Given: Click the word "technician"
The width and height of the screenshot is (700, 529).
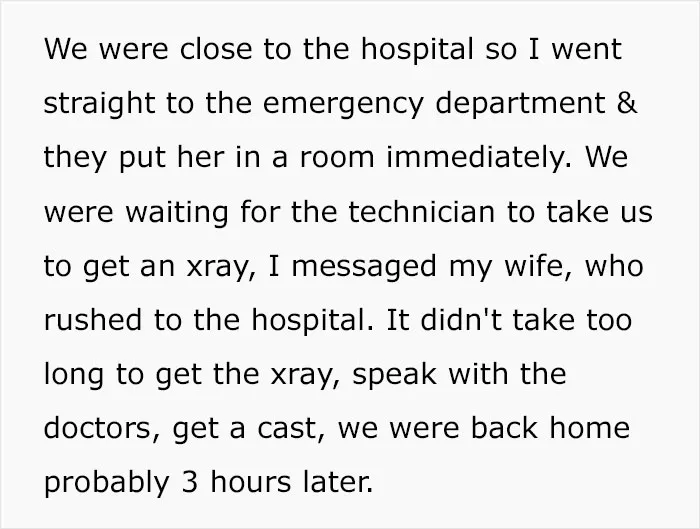Looking at the screenshot, I should tap(421, 212).
